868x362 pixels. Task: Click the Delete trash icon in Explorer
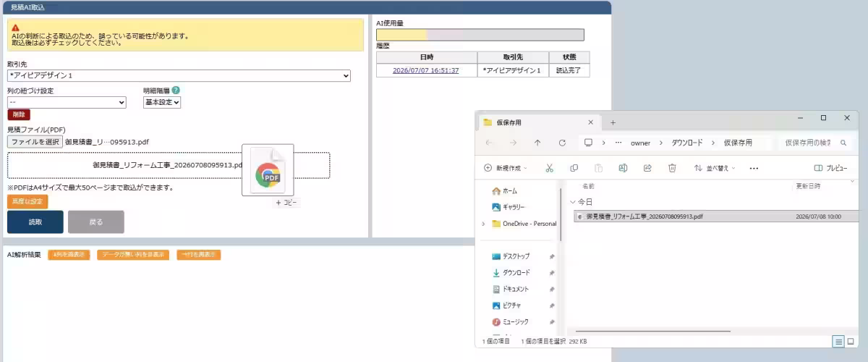point(672,168)
